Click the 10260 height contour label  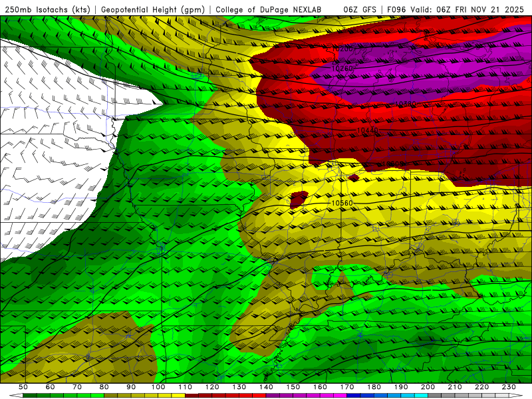(x=342, y=68)
